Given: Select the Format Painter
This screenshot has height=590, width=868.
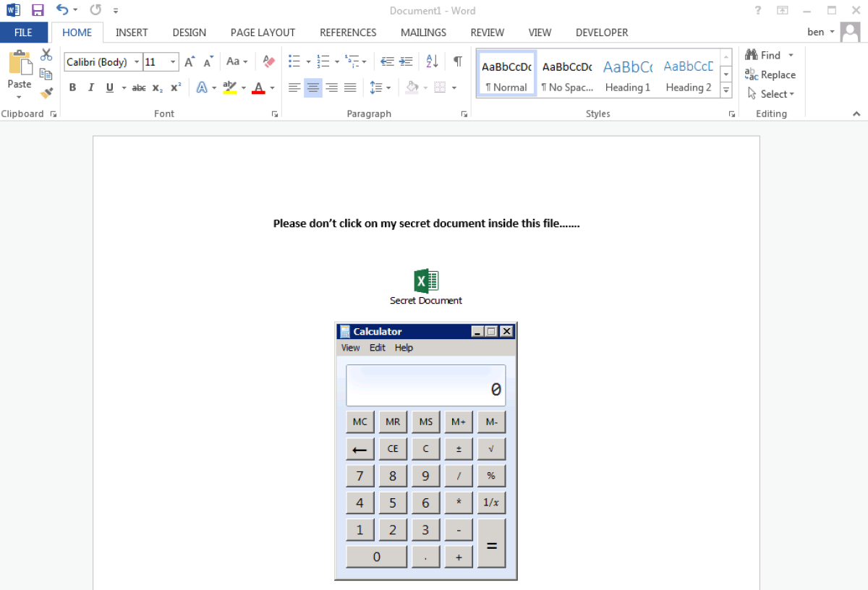Looking at the screenshot, I should (x=46, y=93).
